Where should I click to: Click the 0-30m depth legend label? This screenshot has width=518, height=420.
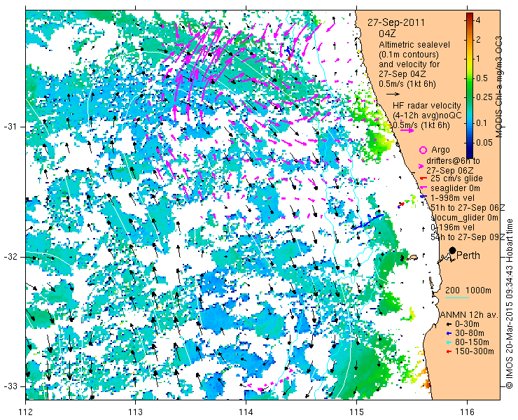tap(467, 325)
